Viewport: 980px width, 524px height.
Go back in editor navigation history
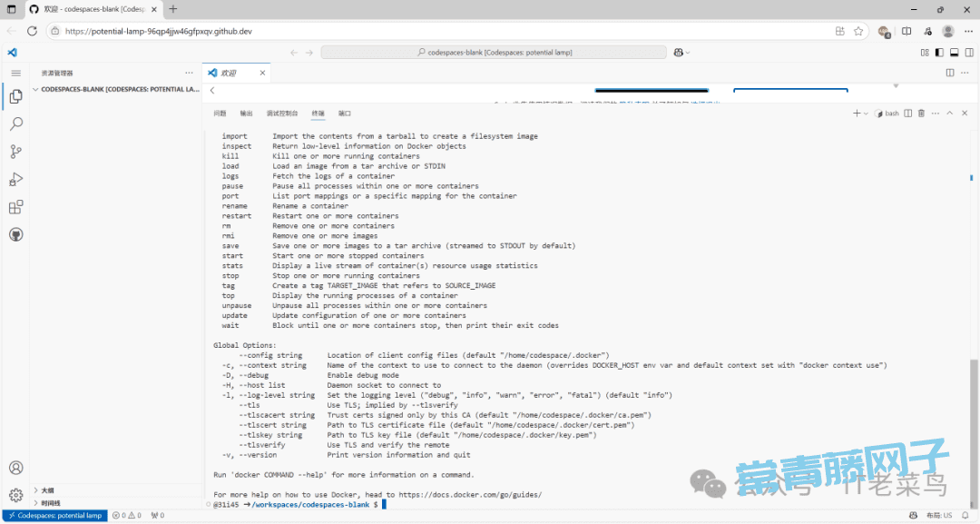[x=294, y=53]
